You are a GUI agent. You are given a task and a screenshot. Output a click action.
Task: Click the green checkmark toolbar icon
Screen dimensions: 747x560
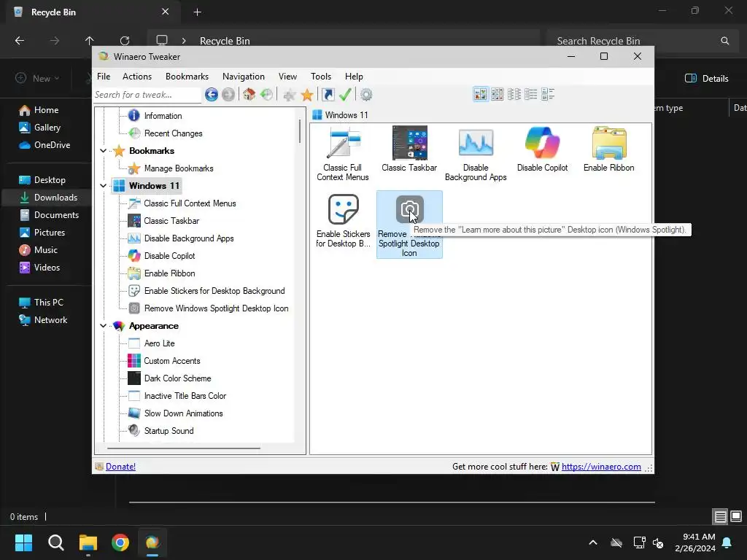345,95
